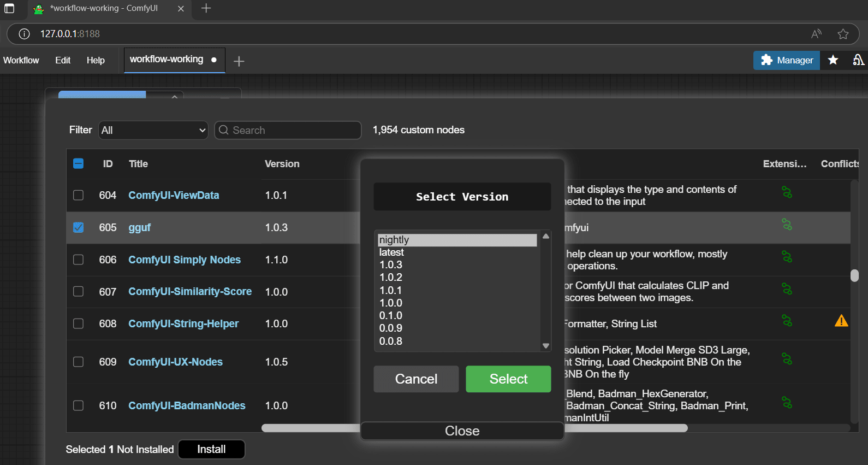This screenshot has height=465, width=868.
Task: Select latest in version list
Action: tap(457, 252)
